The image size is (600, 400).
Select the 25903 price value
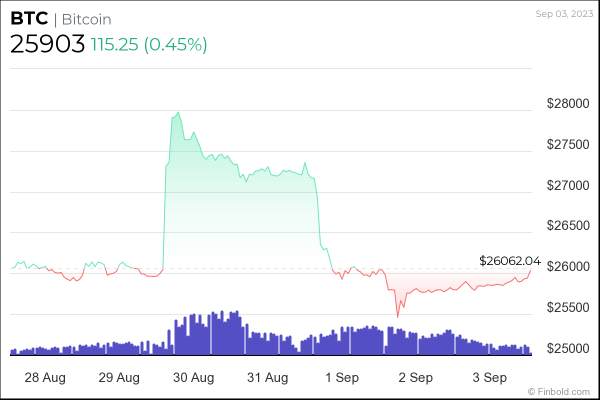[47, 44]
